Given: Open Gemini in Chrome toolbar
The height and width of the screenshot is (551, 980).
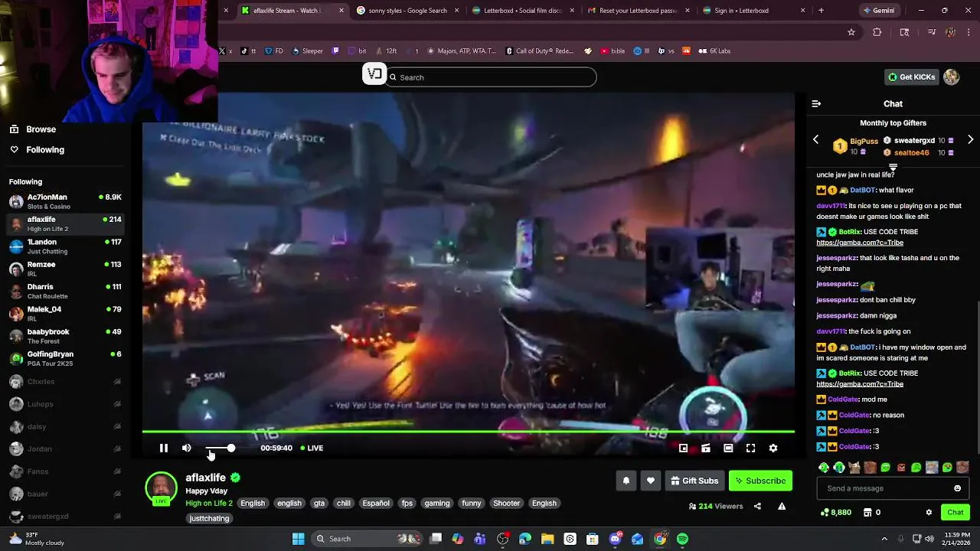Looking at the screenshot, I should click(x=879, y=11).
